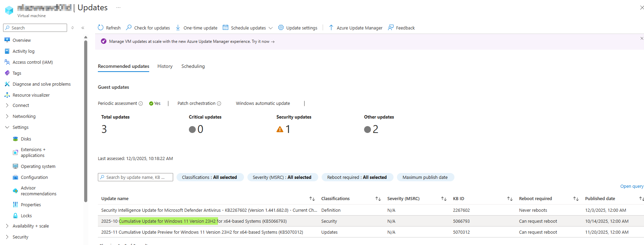Select the KB5070312 cumulative preview row
Screen dimensions: 644x245
click(x=371, y=232)
